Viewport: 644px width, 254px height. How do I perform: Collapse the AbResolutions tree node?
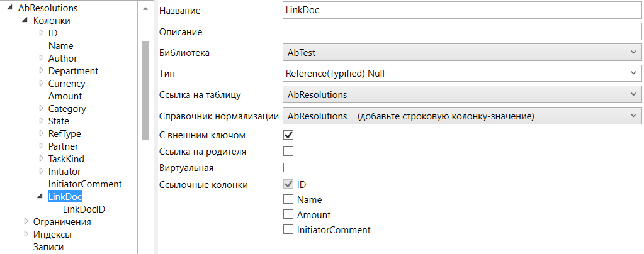[10, 8]
